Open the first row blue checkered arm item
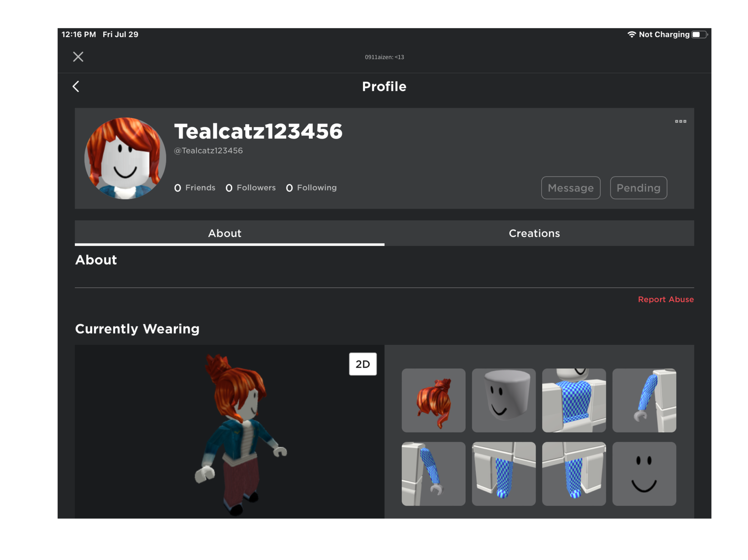 (644, 400)
